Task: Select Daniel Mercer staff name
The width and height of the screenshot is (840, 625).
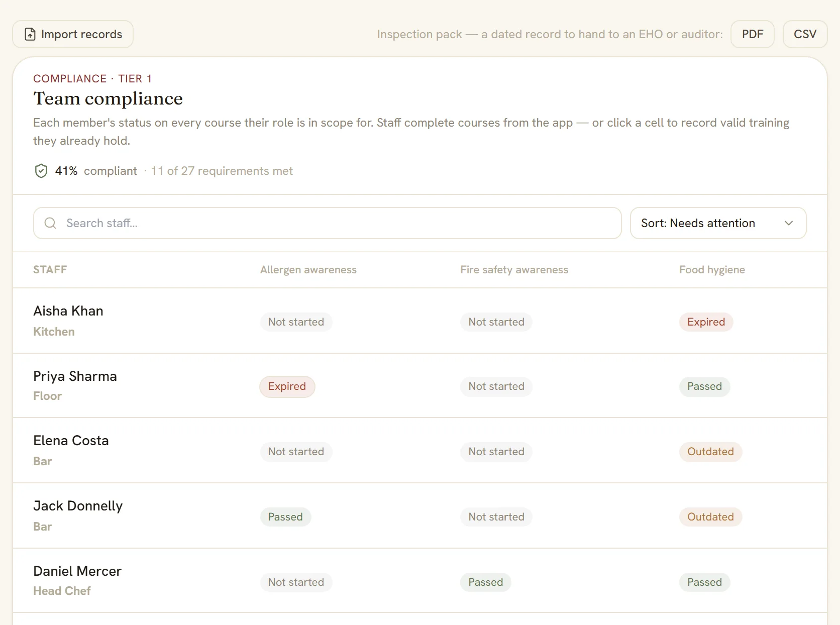Action: click(77, 571)
